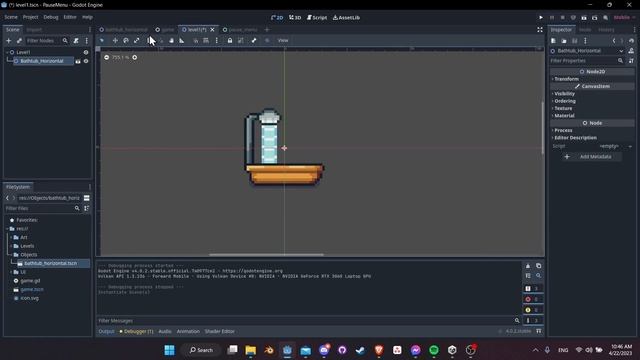The width and height of the screenshot is (640, 360).
Task: Zoom in the canvas with plus
Action: pos(135,58)
